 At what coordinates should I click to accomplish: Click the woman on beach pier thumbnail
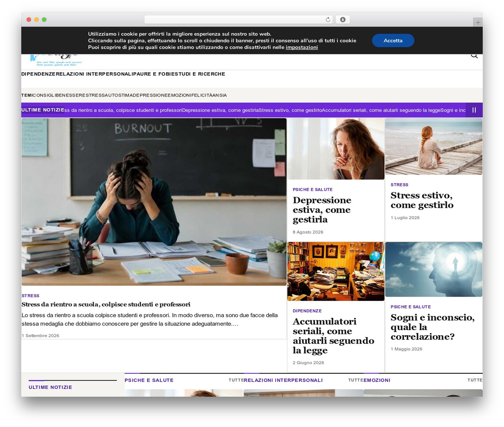(434, 147)
